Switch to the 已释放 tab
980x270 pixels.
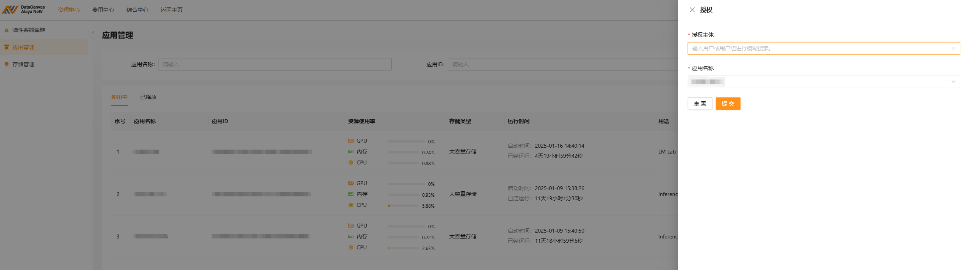(148, 97)
